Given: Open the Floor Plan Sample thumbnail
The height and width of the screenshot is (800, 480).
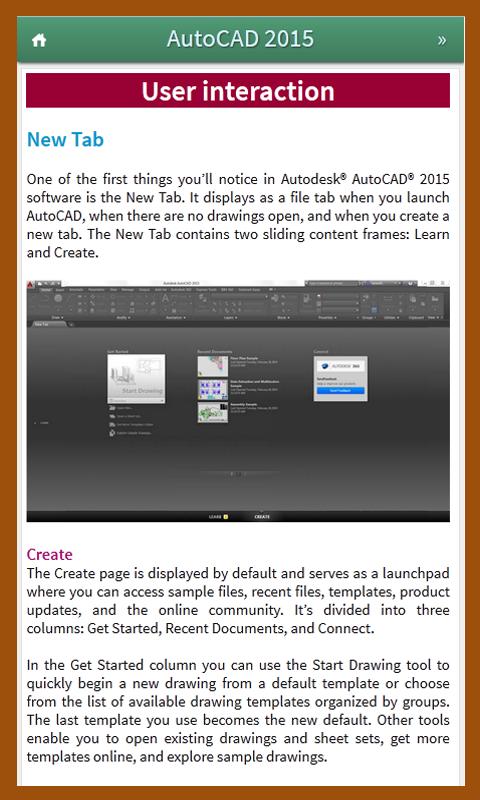Looking at the screenshot, I should pos(212,366).
